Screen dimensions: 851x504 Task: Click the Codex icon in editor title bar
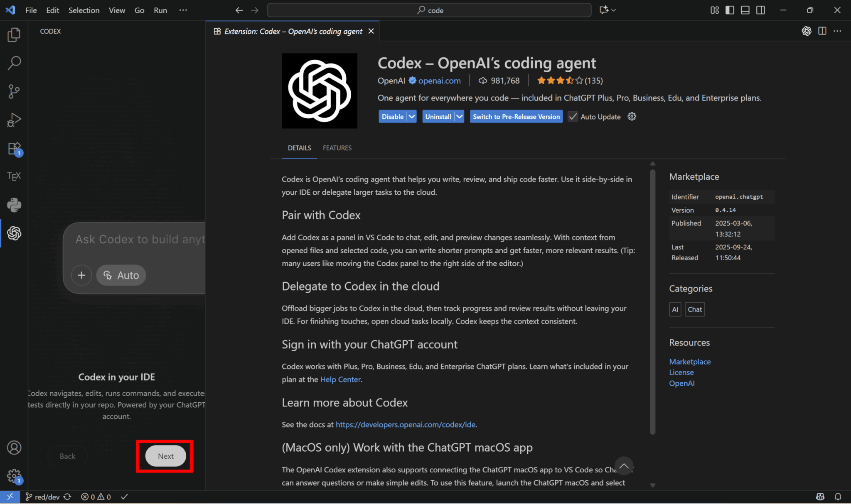tap(806, 31)
